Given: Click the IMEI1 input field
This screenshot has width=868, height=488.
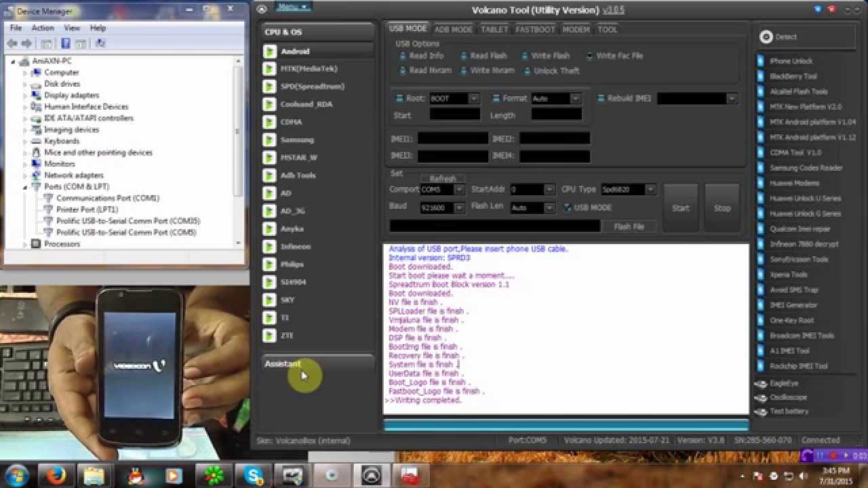Looking at the screenshot, I should (x=452, y=138).
